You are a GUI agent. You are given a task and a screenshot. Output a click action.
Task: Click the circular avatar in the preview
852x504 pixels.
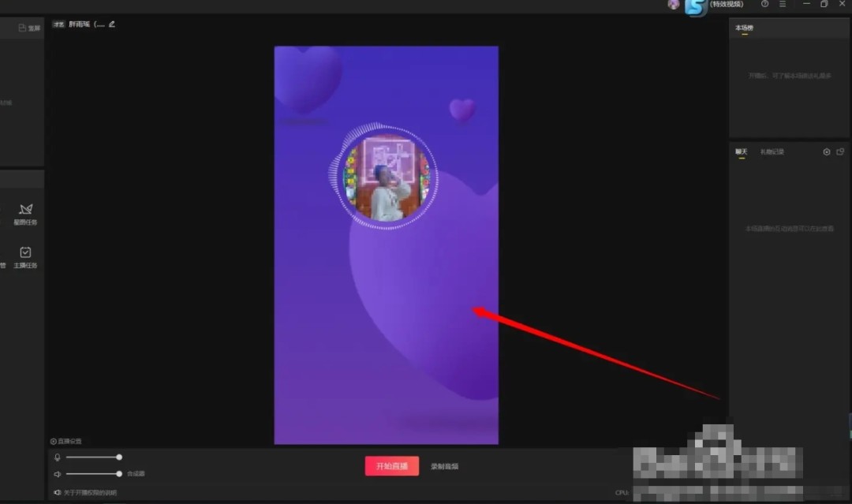click(386, 177)
